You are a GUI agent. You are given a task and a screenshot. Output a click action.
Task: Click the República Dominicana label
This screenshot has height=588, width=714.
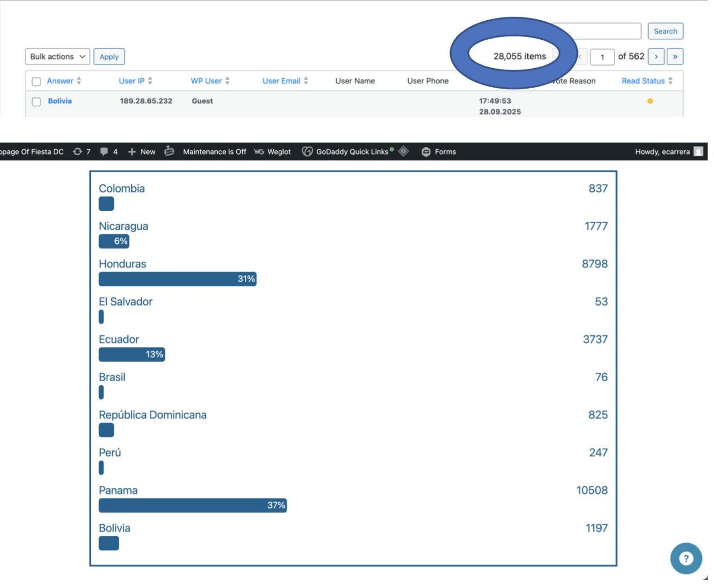[152, 415]
